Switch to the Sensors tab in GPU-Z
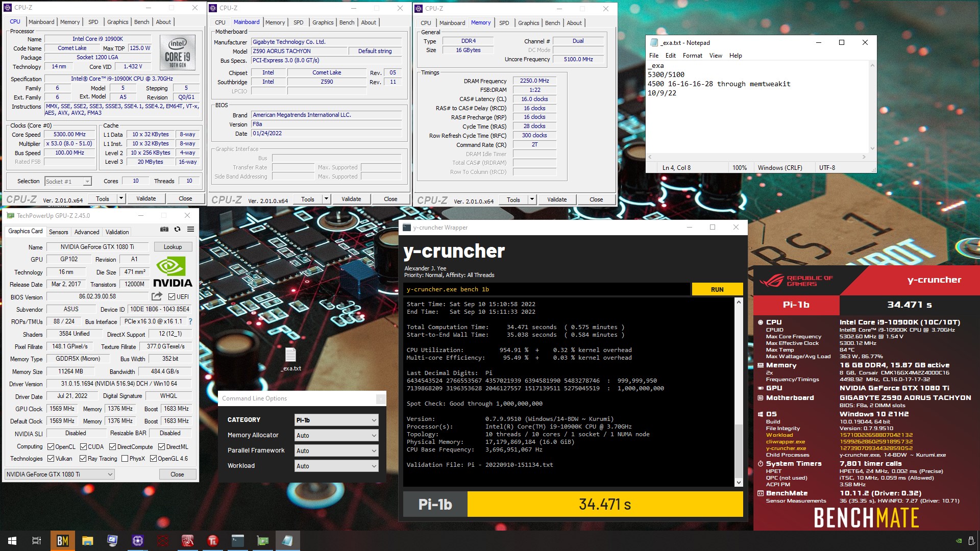The image size is (980, 551). tap(58, 232)
